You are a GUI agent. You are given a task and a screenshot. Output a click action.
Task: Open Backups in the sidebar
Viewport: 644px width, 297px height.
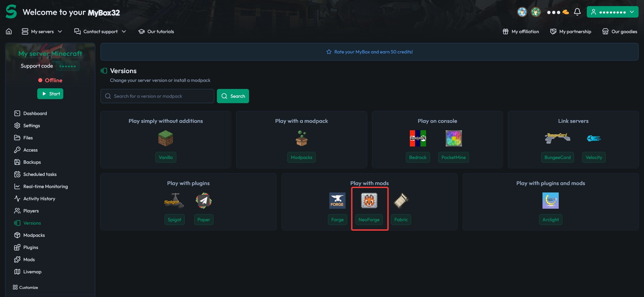point(32,162)
